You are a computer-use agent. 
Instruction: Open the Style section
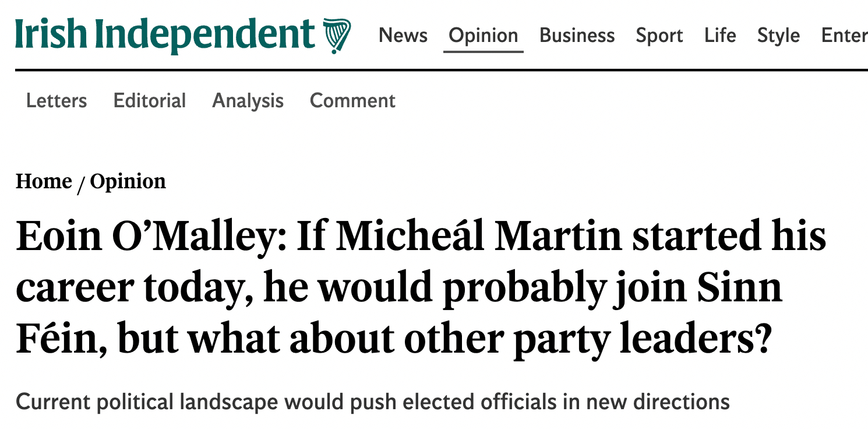(778, 36)
